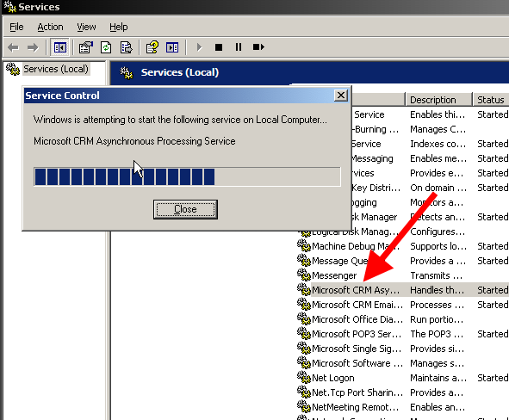The height and width of the screenshot is (420, 509).
Task: Open the File menu
Action: tap(16, 27)
